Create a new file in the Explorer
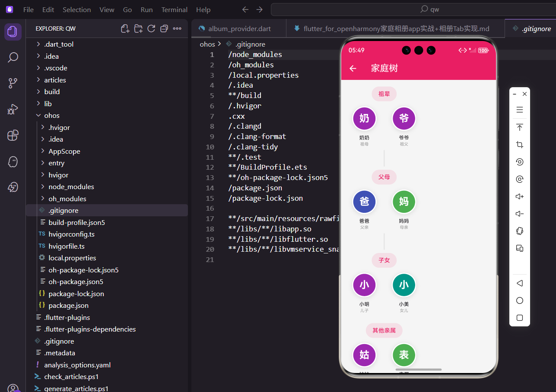The image size is (556, 392). pyautogui.click(x=125, y=28)
